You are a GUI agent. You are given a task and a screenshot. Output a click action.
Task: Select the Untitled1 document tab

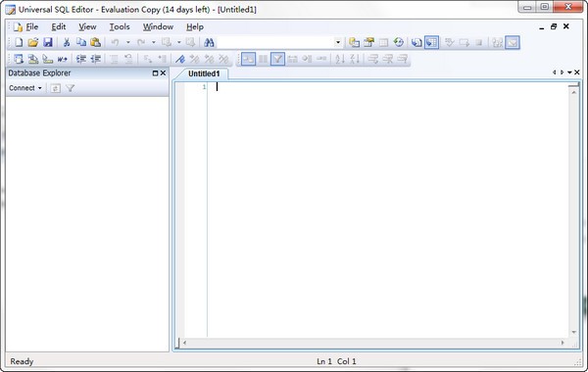click(x=204, y=73)
